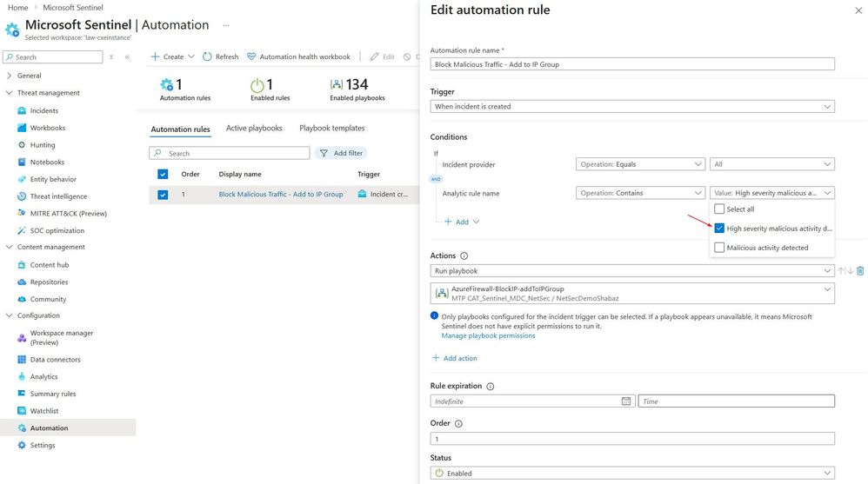The height and width of the screenshot is (484, 868).
Task: Click the automation rules Search box
Action: pos(230,153)
